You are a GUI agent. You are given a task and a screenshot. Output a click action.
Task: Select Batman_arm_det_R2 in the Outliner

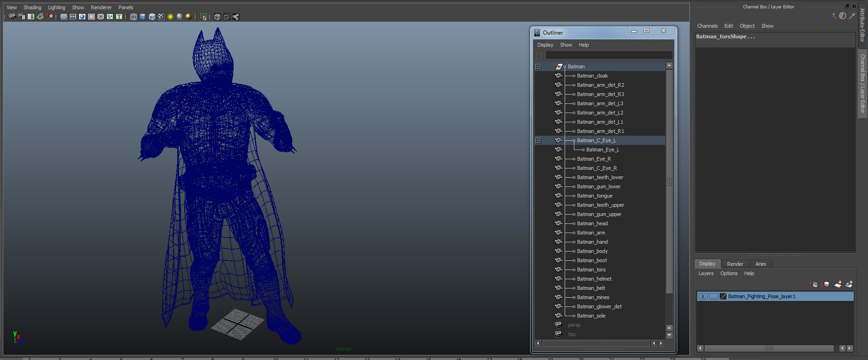pyautogui.click(x=600, y=85)
